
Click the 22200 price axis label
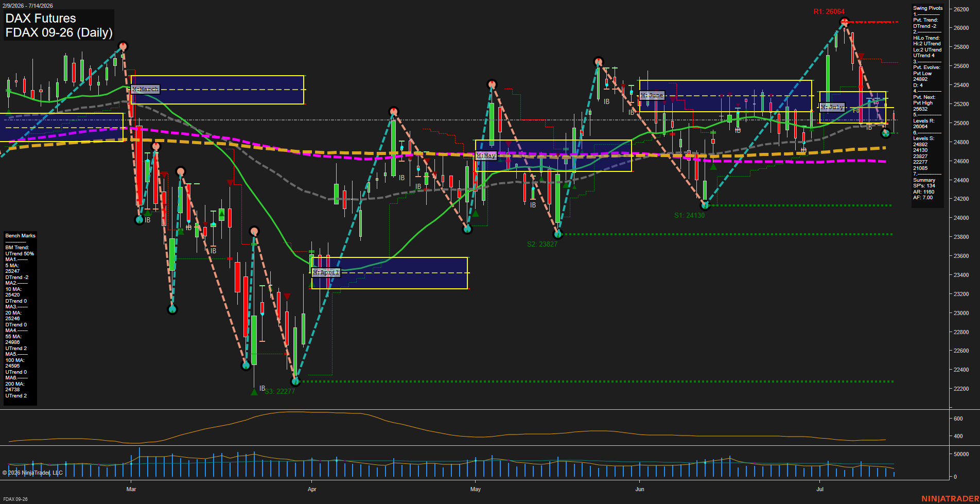[x=961, y=389]
